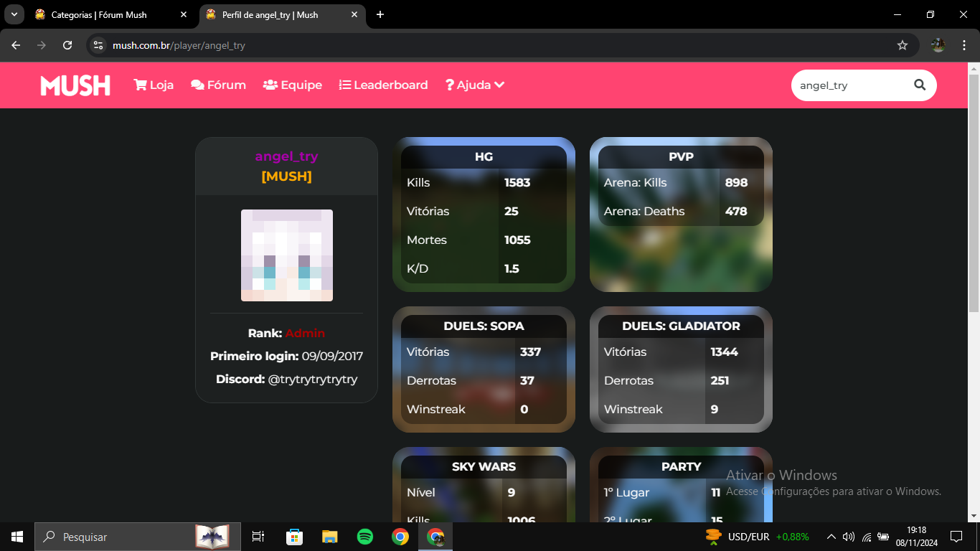Open the tab search dropdown

point(14,14)
